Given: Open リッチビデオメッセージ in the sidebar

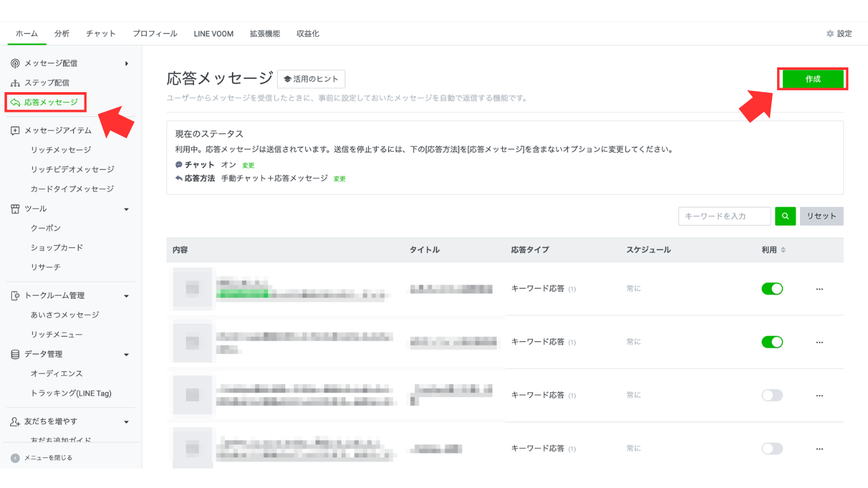Looking at the screenshot, I should click(72, 170).
